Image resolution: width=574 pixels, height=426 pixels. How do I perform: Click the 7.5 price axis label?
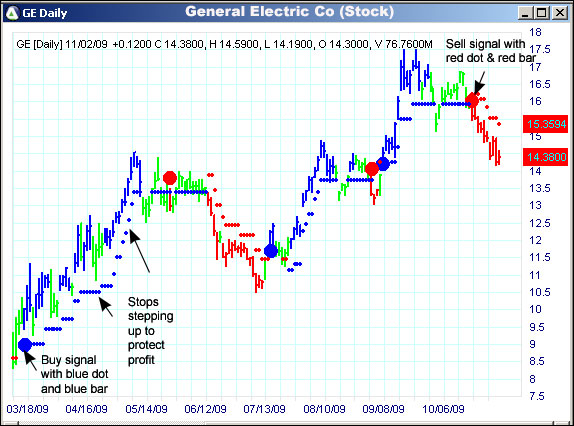coord(537,396)
